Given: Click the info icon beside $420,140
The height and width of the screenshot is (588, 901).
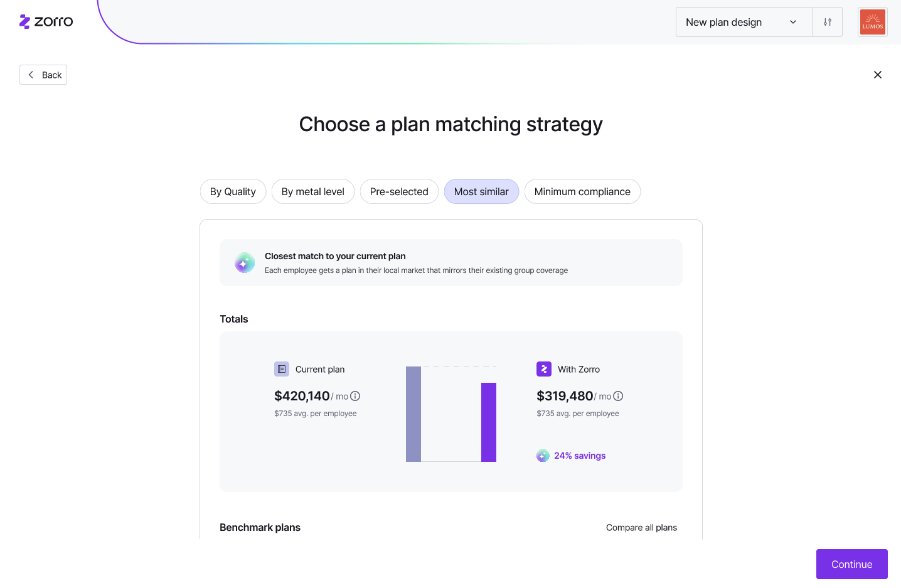Looking at the screenshot, I should click(x=355, y=396).
